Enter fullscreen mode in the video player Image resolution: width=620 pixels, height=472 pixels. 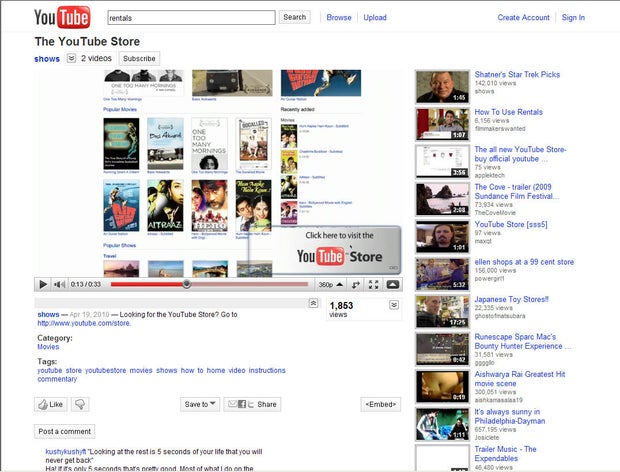click(372, 285)
